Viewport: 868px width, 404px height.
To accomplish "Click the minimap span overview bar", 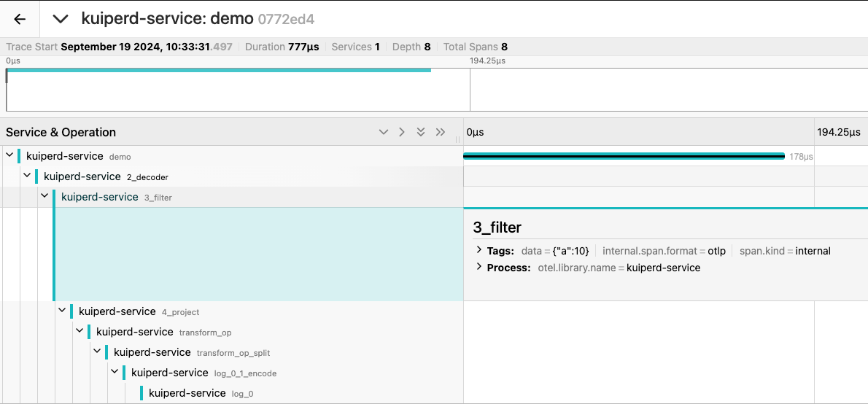I will (220, 70).
